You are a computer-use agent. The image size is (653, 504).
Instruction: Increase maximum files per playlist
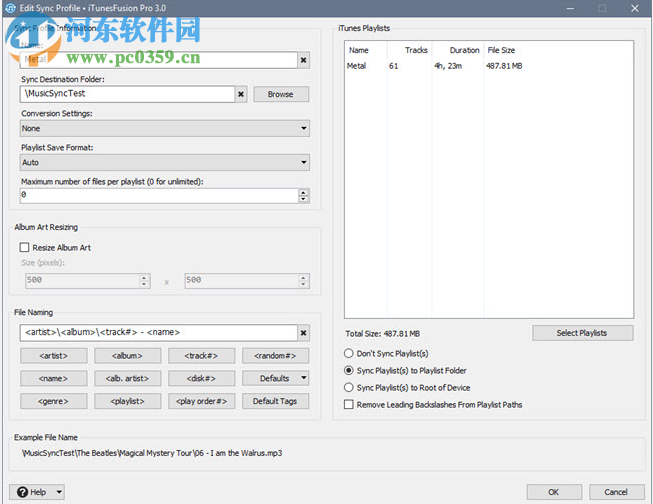pyautogui.click(x=304, y=192)
